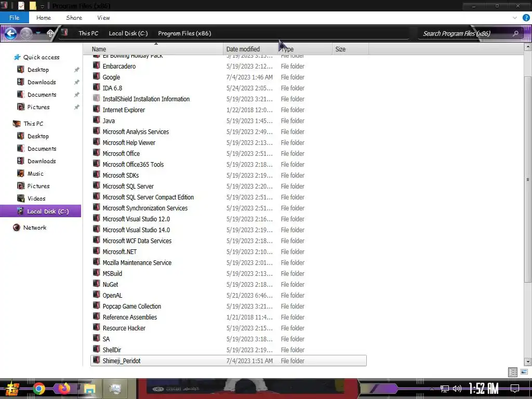
Task: Switch to Details view layout icon
Action: pos(513,372)
